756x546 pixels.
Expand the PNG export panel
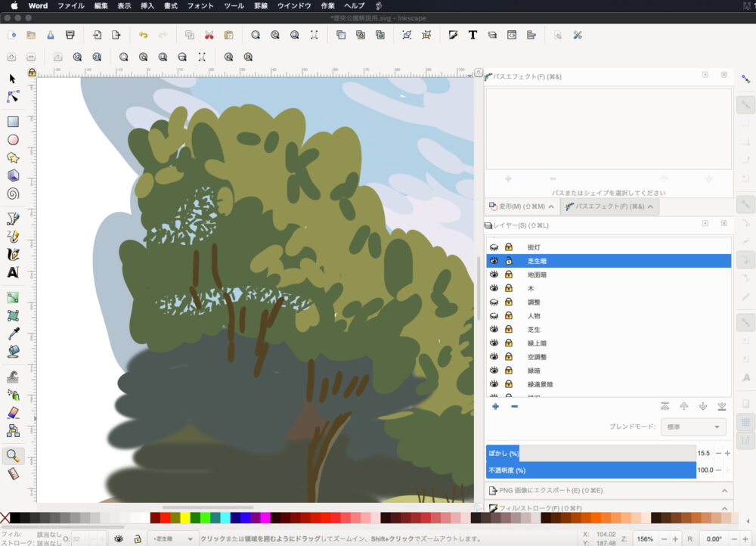point(609,491)
